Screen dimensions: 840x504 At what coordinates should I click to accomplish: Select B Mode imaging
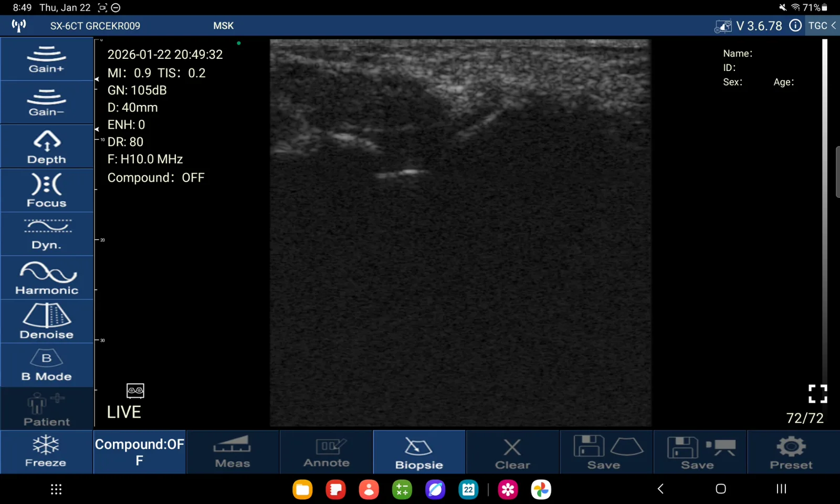tap(47, 365)
